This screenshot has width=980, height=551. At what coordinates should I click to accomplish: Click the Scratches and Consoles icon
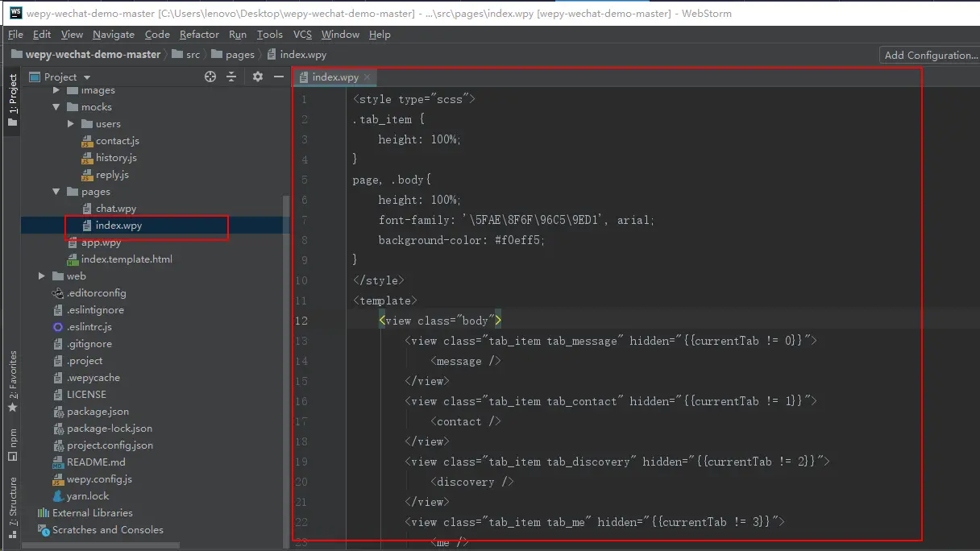[x=44, y=530]
